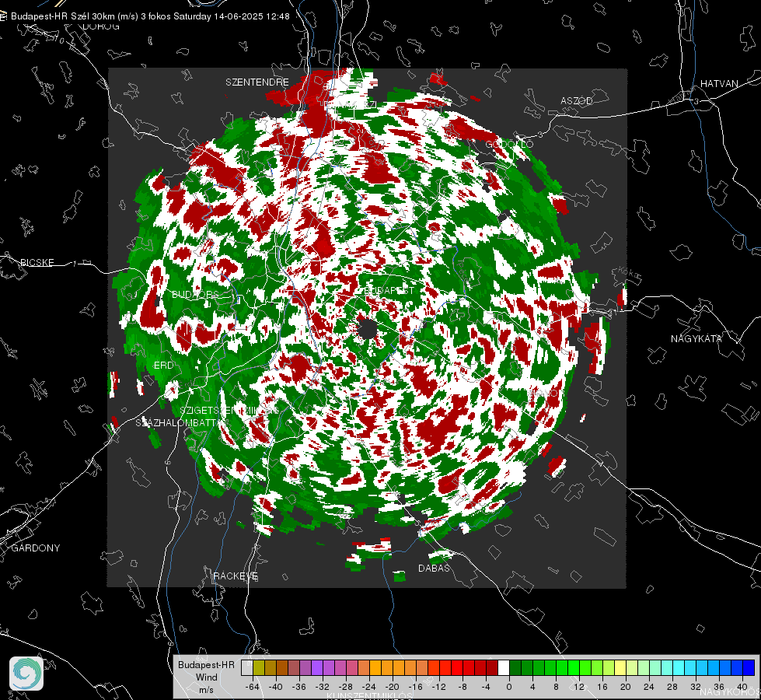
Task: Click the 0 value on the legend scale
Action: [508, 687]
